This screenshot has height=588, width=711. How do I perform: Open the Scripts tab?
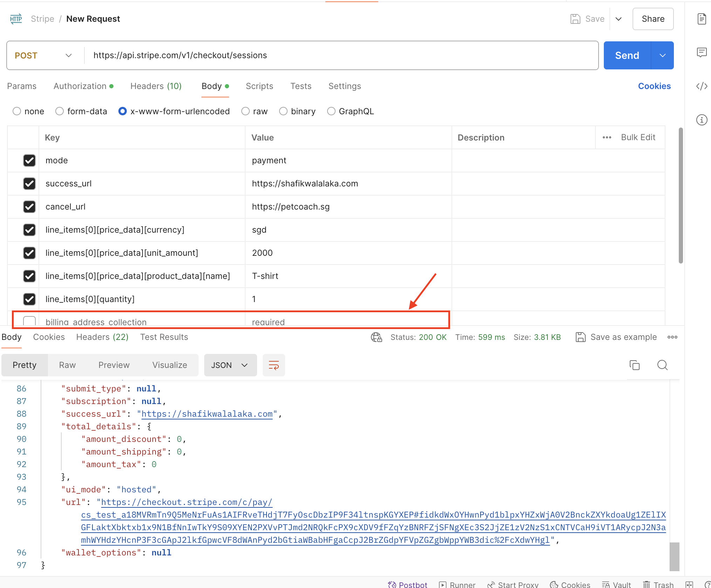pos(259,86)
